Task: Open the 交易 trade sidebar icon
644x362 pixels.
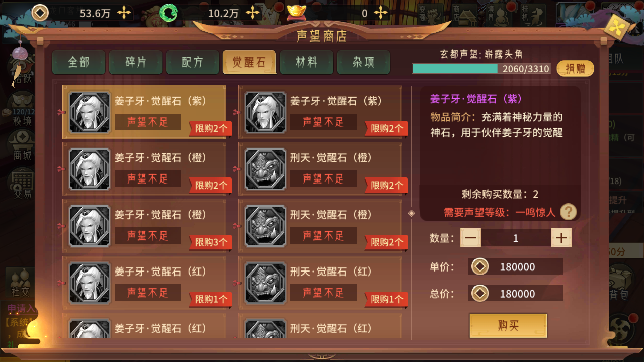Action: click(x=22, y=184)
